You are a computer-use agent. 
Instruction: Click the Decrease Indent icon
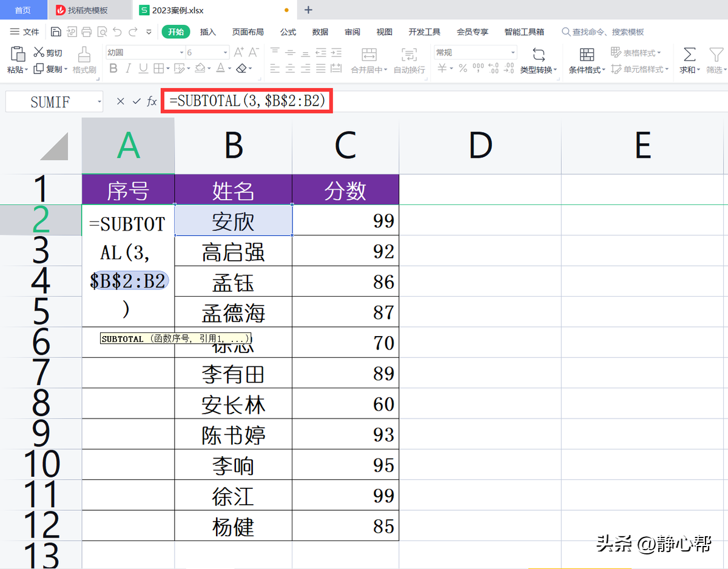[320, 52]
